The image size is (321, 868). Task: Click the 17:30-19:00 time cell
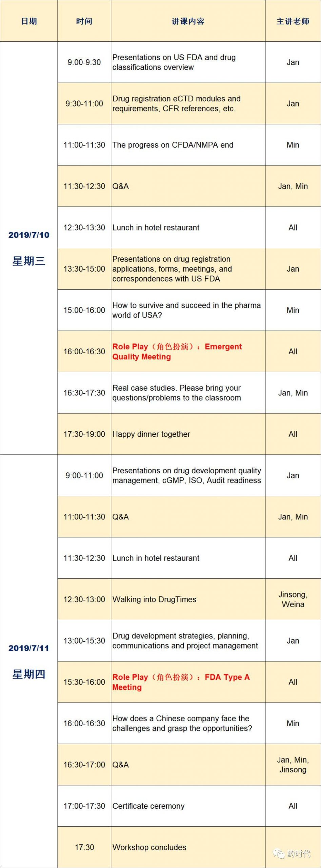click(x=84, y=434)
